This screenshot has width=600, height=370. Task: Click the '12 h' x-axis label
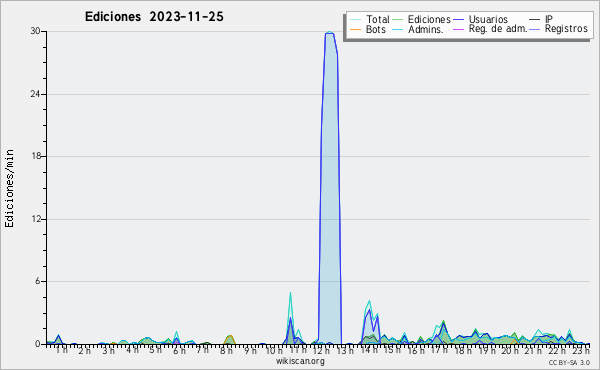point(321,350)
